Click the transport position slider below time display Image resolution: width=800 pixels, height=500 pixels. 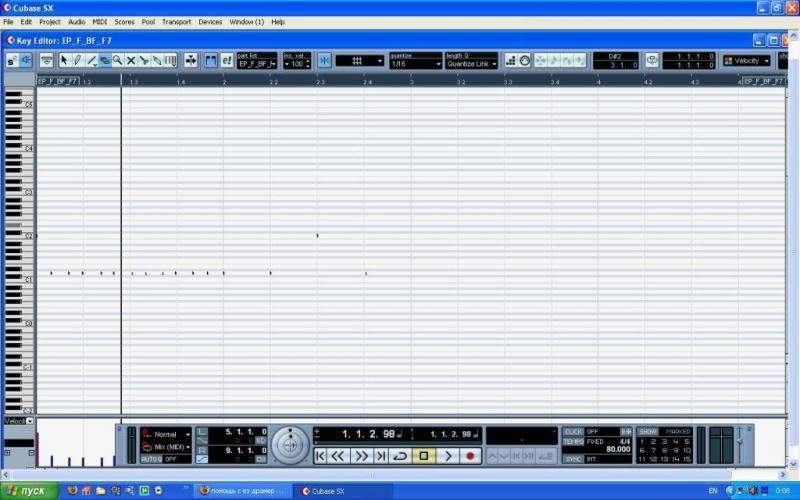tap(398, 443)
